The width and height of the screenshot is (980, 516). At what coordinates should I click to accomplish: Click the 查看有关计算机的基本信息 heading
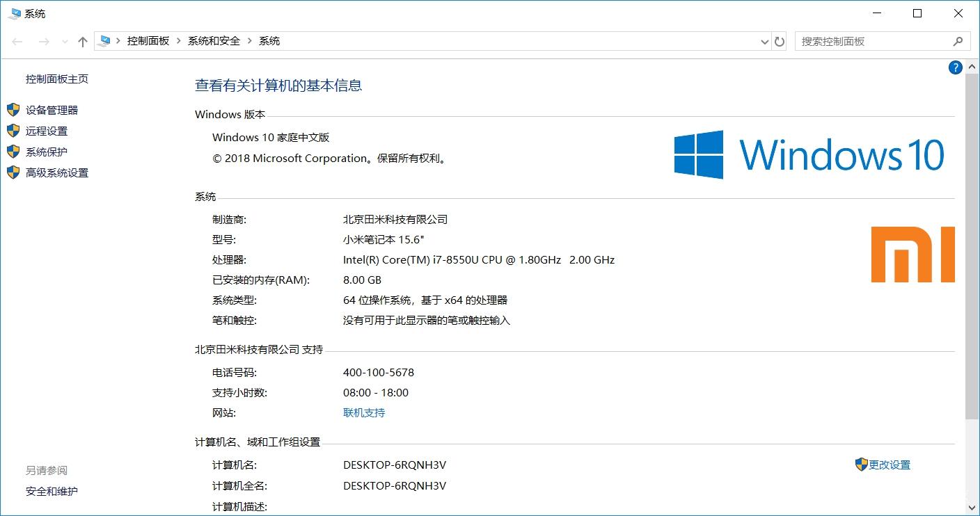pos(278,86)
